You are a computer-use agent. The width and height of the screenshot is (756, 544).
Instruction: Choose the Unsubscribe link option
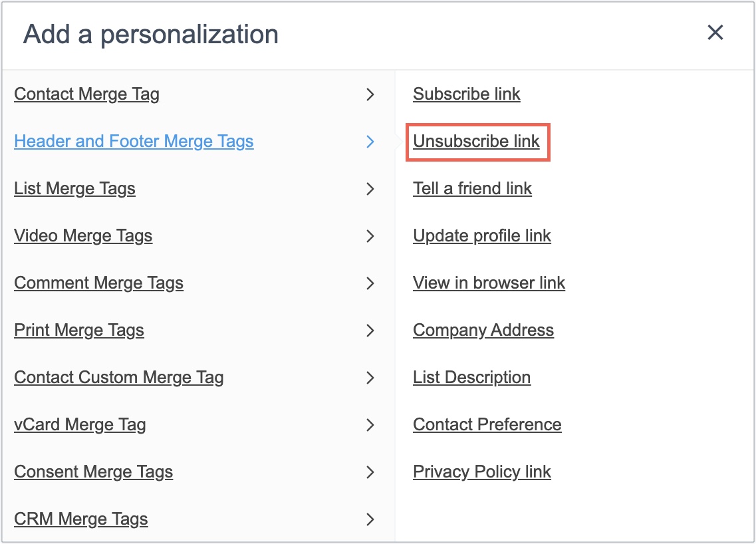point(476,142)
